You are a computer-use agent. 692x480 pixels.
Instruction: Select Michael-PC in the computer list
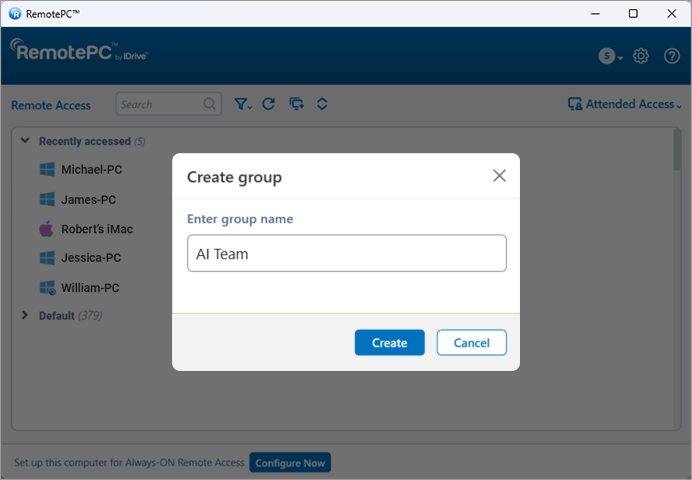[x=91, y=170]
